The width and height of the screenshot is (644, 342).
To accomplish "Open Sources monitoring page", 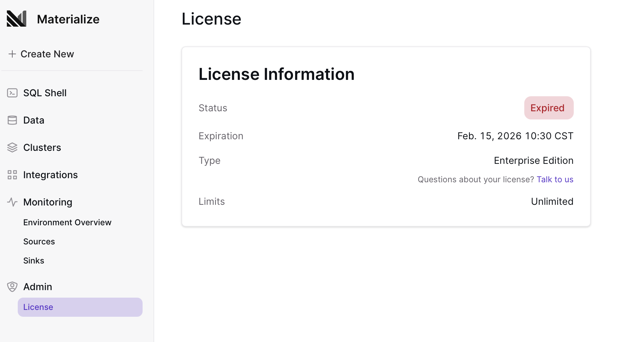I will [x=39, y=242].
